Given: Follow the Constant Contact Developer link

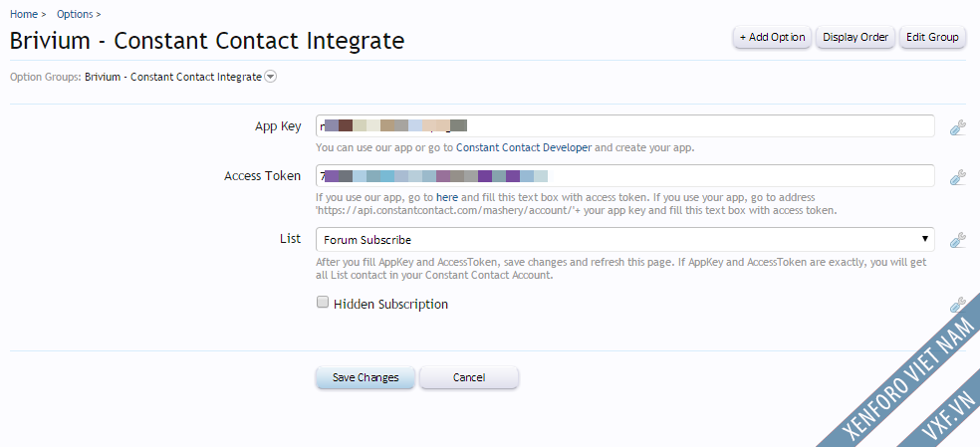Looking at the screenshot, I should (x=524, y=148).
